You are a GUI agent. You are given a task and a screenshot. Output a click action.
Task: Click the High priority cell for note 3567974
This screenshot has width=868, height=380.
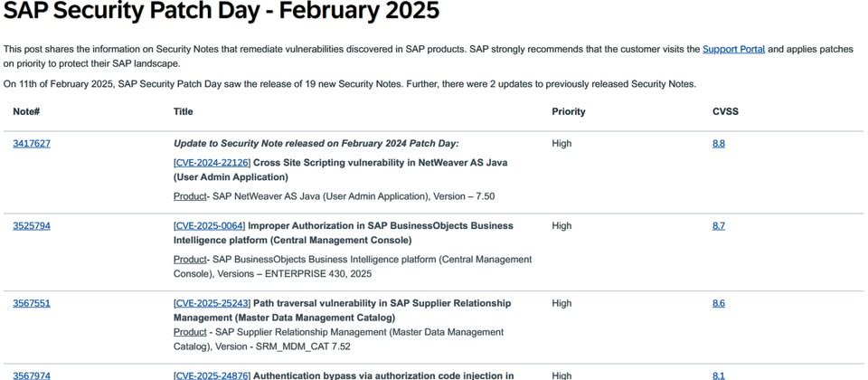561,375
